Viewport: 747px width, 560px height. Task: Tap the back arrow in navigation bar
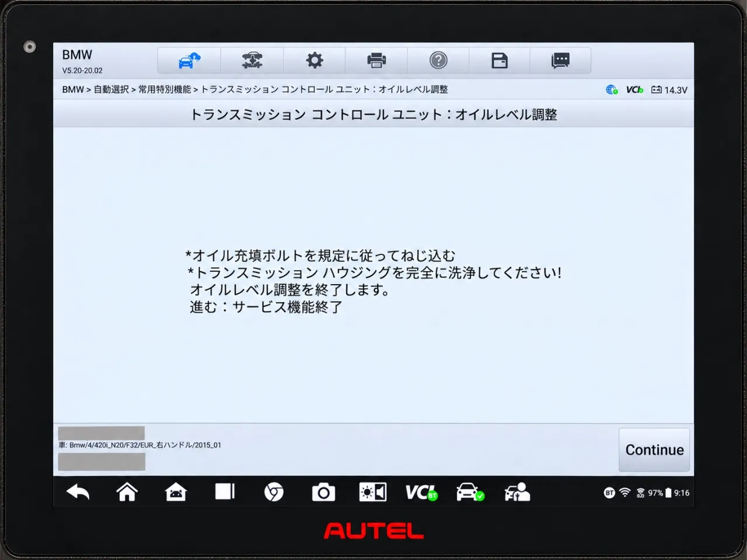78,492
